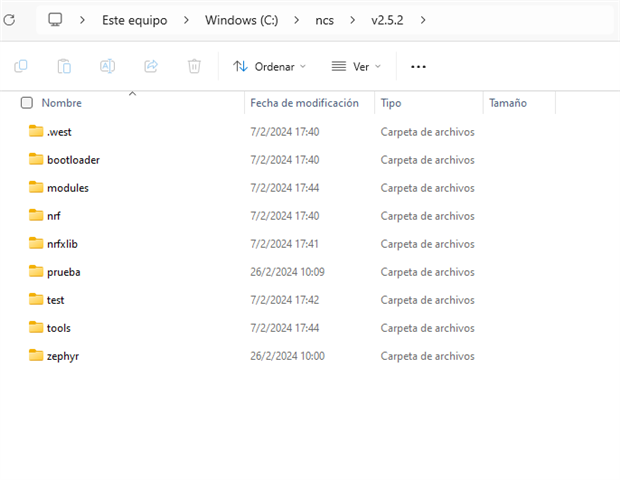Screen dimensions: 620x480
Task: Open the Ordenar dropdown
Action: pyautogui.click(x=269, y=66)
